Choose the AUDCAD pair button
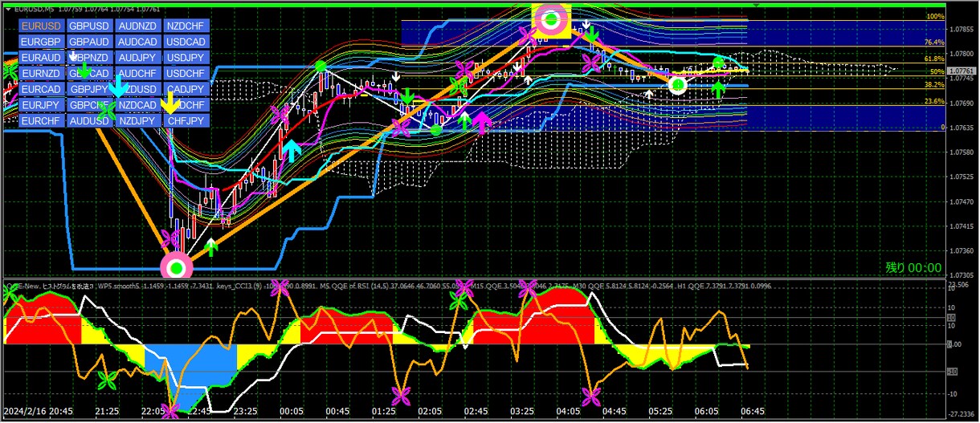980x423 pixels. (x=137, y=42)
